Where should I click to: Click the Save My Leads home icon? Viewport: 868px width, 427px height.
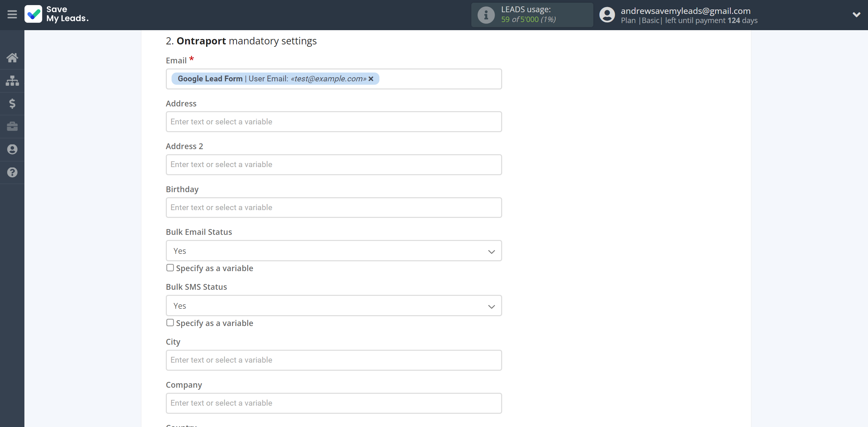pos(12,58)
